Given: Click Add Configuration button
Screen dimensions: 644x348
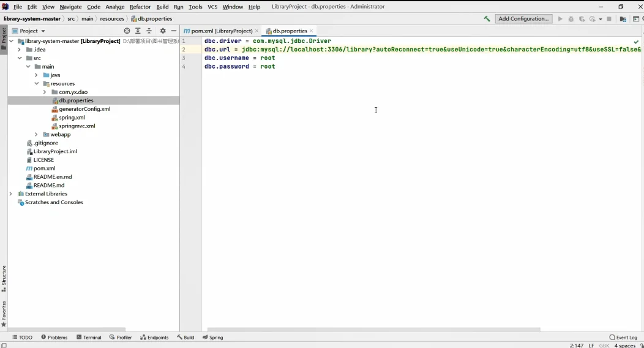Looking at the screenshot, I should pos(523,19).
